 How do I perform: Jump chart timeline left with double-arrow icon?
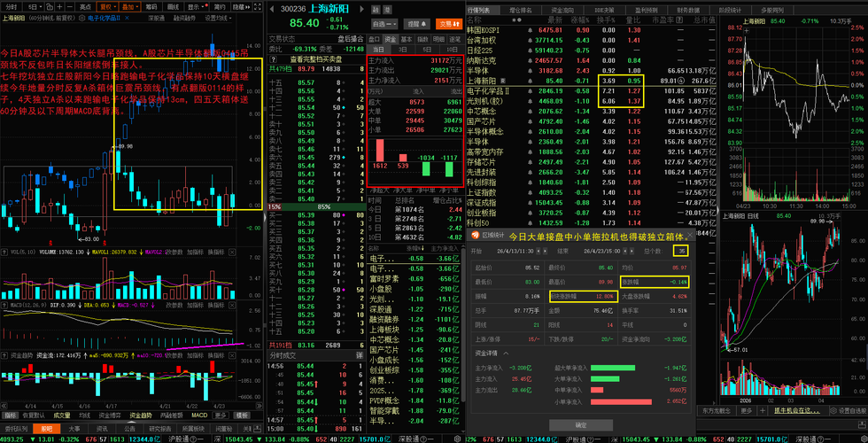point(4,407)
